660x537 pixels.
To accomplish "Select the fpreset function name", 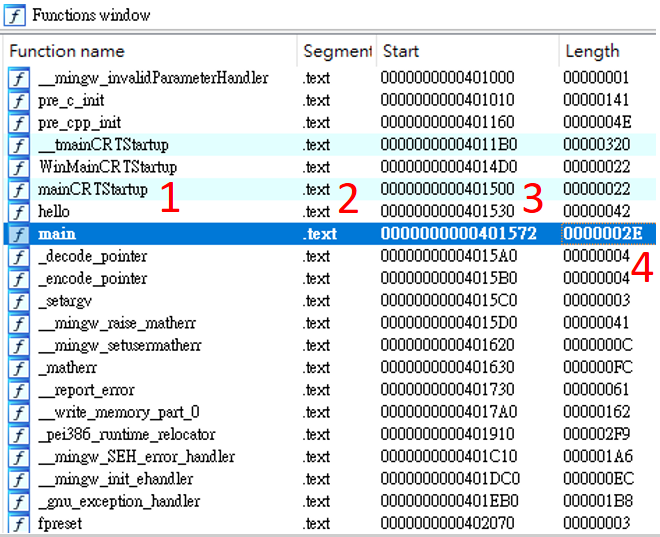I will point(60,524).
